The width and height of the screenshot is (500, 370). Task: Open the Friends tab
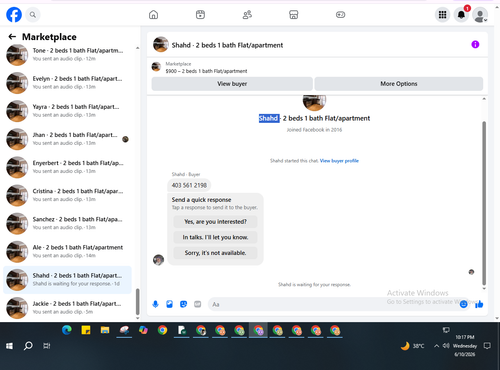[x=247, y=15]
